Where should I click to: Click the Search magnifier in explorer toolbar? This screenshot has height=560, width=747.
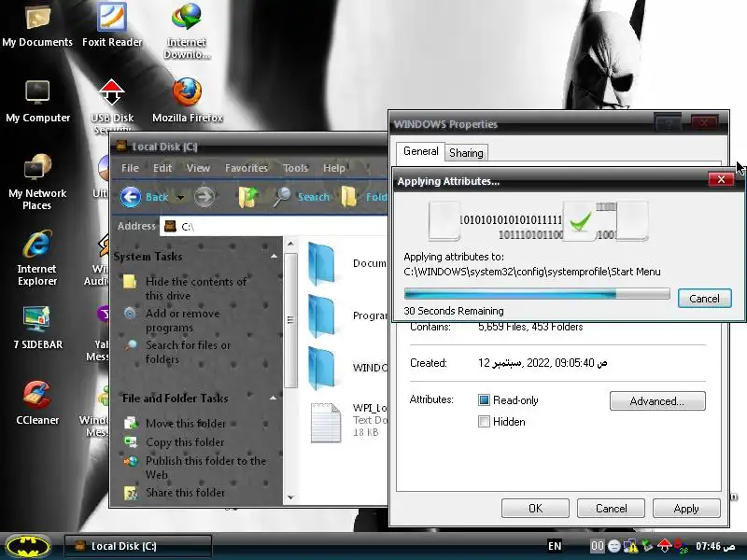[282, 197]
